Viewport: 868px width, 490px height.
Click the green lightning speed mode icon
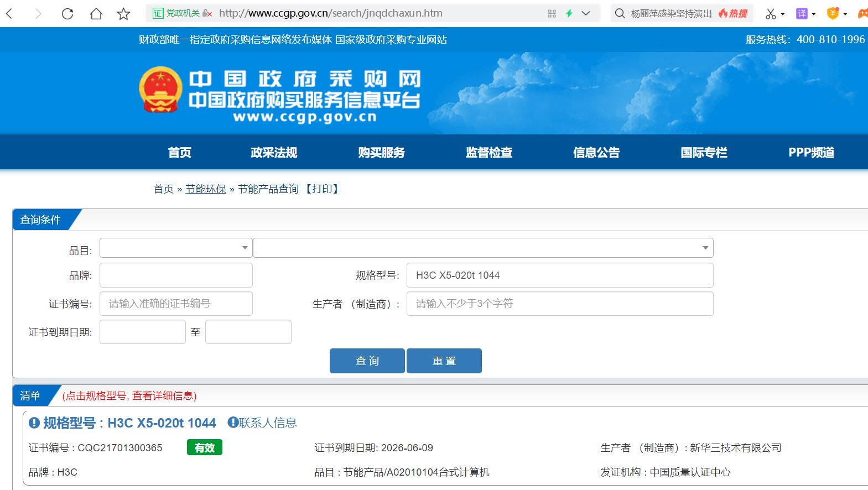pyautogui.click(x=569, y=13)
